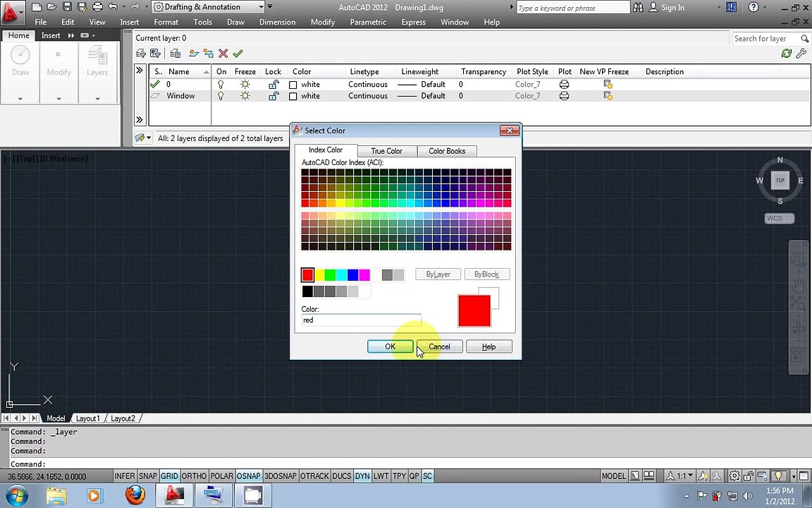The width and height of the screenshot is (812, 508).
Task: Click the ByBlock button
Action: coord(487,274)
